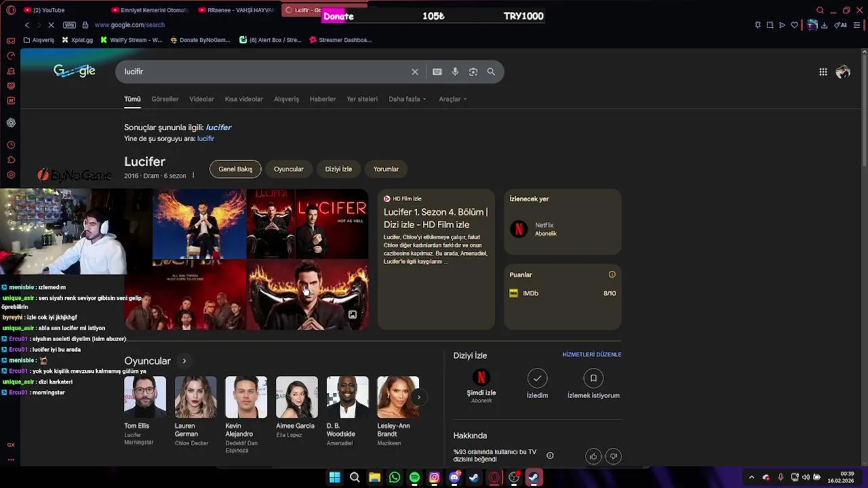This screenshot has height=488, width=868.
Task: Click 'Hizmetleri Düzenle' link
Action: 591,354
